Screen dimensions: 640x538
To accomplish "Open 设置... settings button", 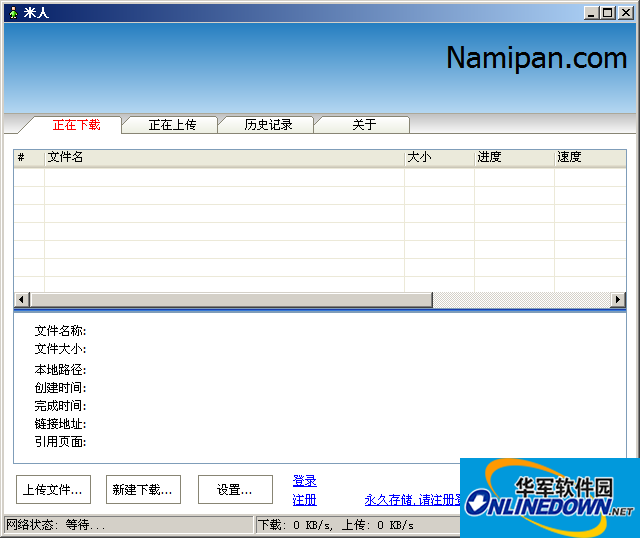I will click(235, 490).
